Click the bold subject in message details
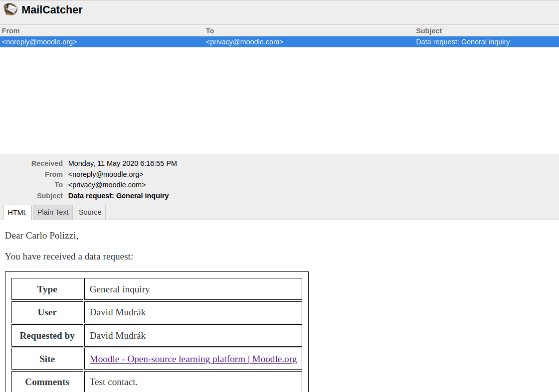The height and width of the screenshot is (392, 559). coord(118,196)
